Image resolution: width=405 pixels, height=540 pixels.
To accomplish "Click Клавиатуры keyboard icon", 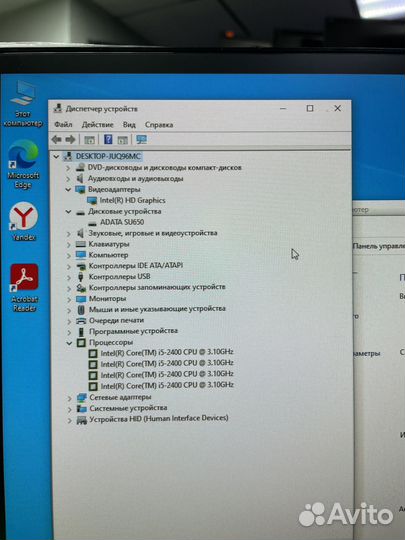I will [81, 244].
